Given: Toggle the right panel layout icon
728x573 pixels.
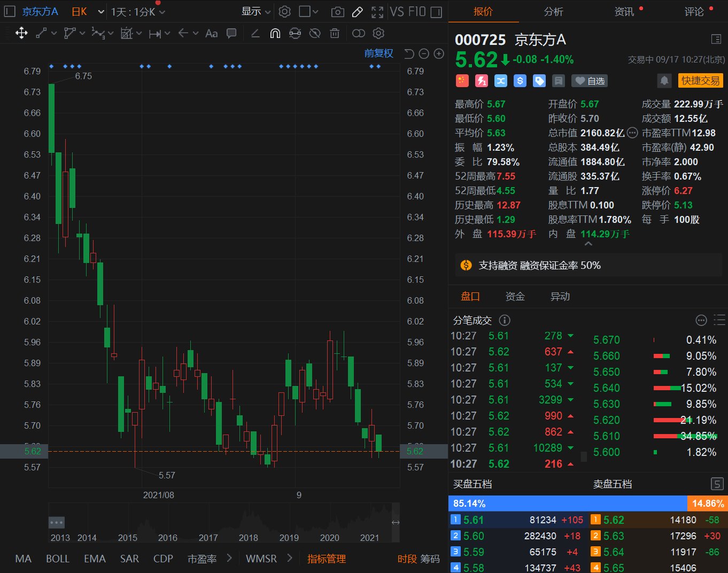Looking at the screenshot, I should 436,12.
